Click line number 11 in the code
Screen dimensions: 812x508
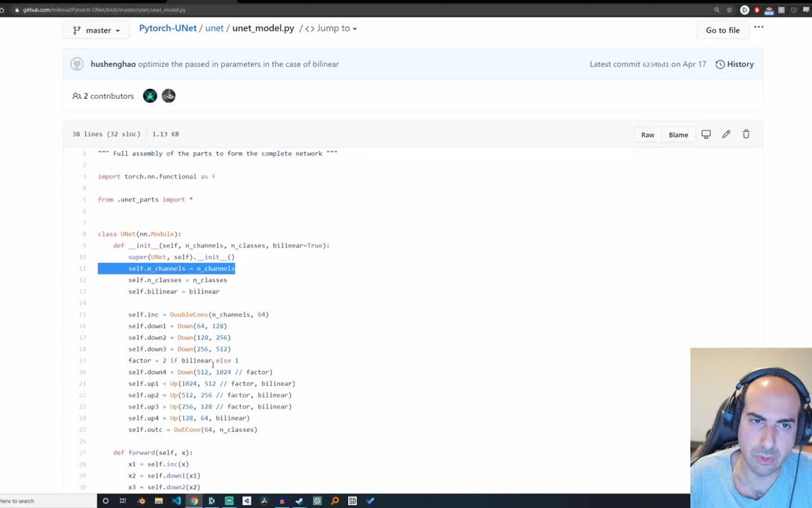(82, 269)
